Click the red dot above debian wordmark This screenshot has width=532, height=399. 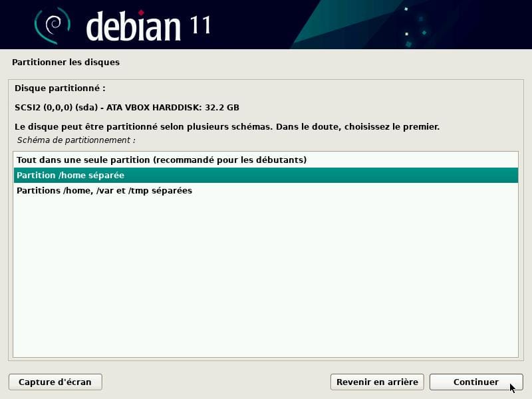coord(140,12)
